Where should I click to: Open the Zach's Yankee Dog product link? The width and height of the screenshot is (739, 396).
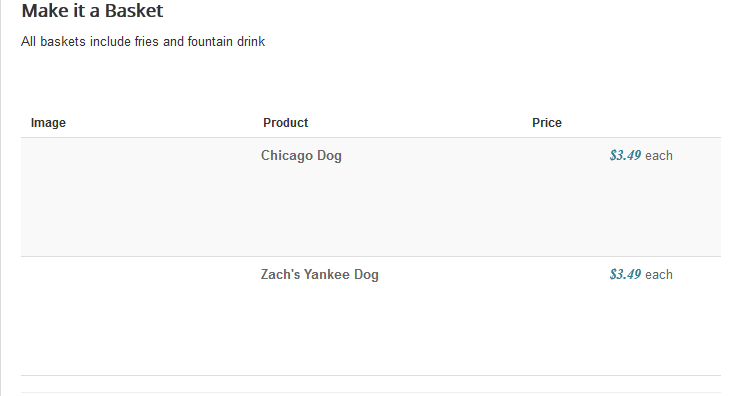coord(320,274)
